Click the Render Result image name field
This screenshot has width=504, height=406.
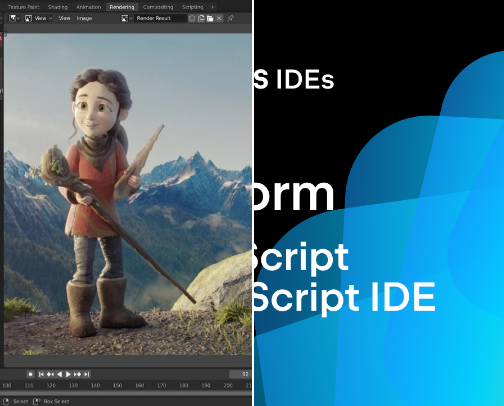pyautogui.click(x=160, y=18)
